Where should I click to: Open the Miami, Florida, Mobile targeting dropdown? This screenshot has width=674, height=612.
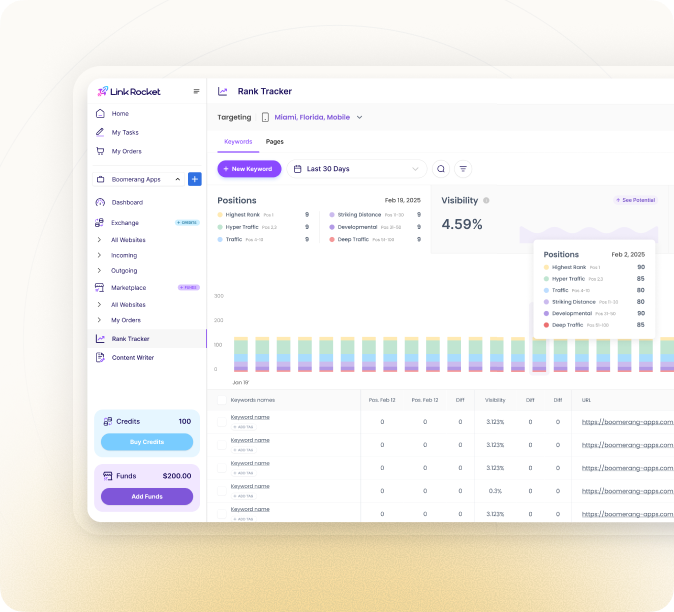point(318,117)
